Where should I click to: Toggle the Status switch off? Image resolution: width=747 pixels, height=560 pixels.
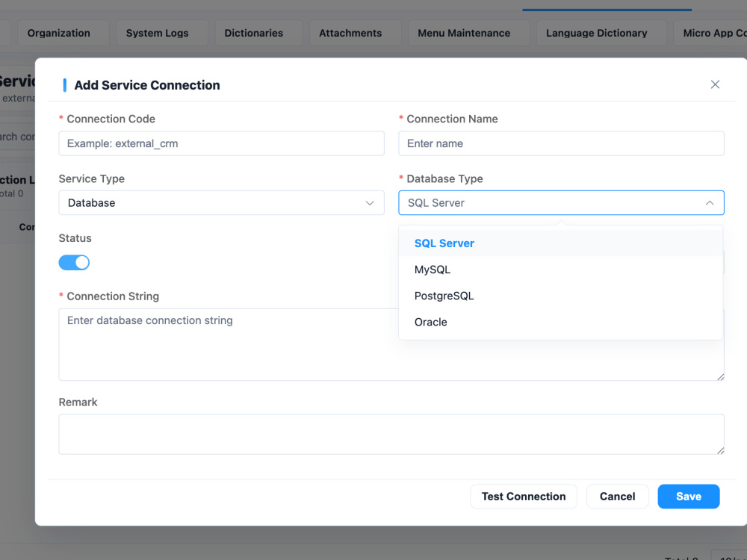tap(74, 262)
